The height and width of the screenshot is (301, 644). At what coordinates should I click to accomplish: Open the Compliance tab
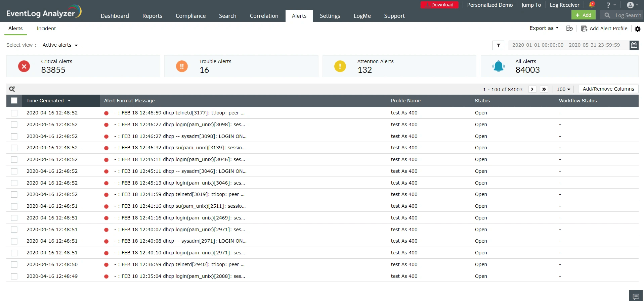point(190,16)
